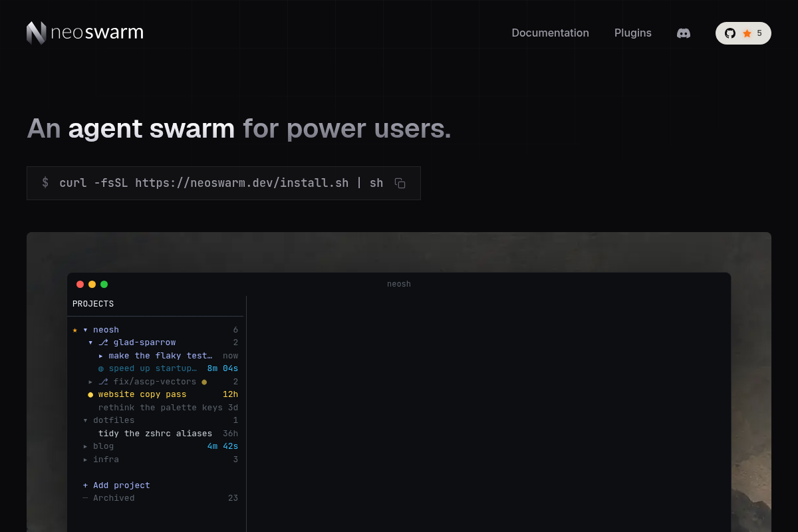Open 'speed up startup…' task
798x532 pixels.
(153, 368)
